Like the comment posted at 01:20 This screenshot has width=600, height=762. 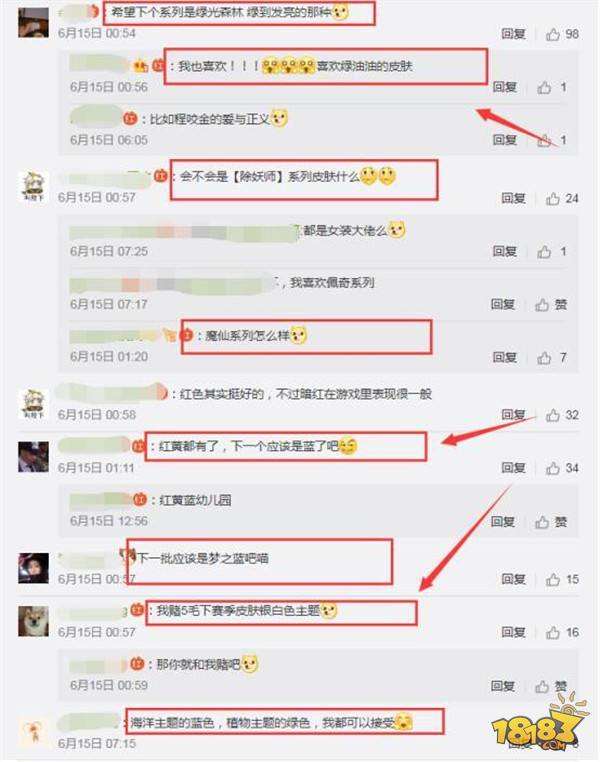tap(544, 358)
